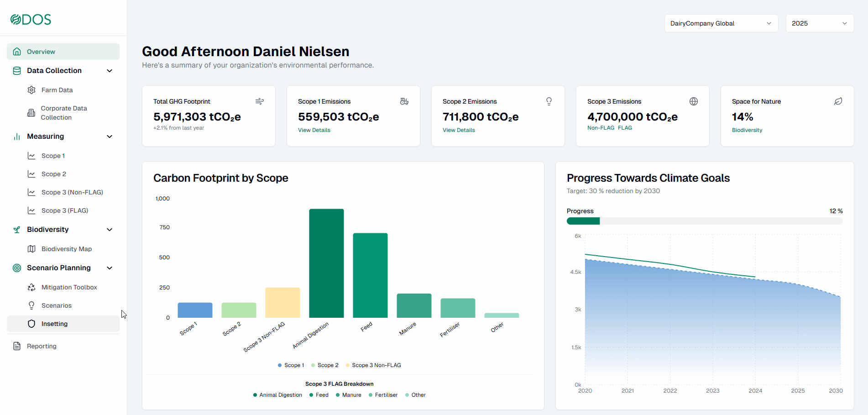The height and width of the screenshot is (415, 868).
Task: Click the Scenarios lightbulb icon
Action: [x=31, y=305]
